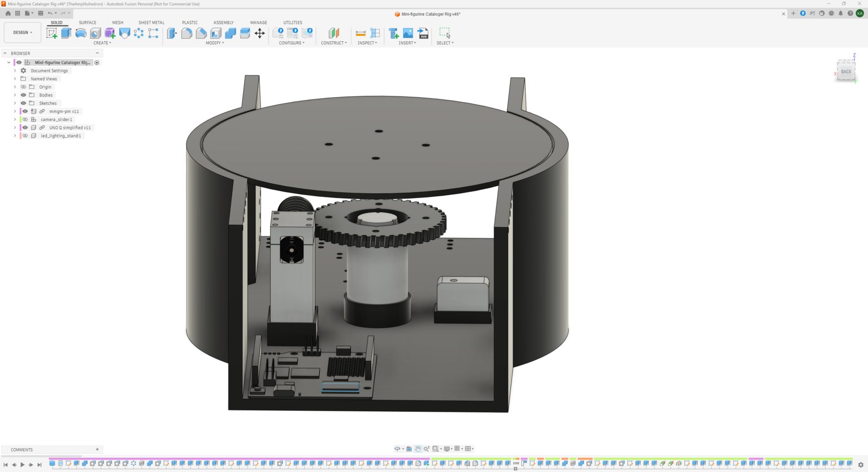The height and width of the screenshot is (472, 868).
Task: Expand the Bodies folder
Action: [x=15, y=95]
